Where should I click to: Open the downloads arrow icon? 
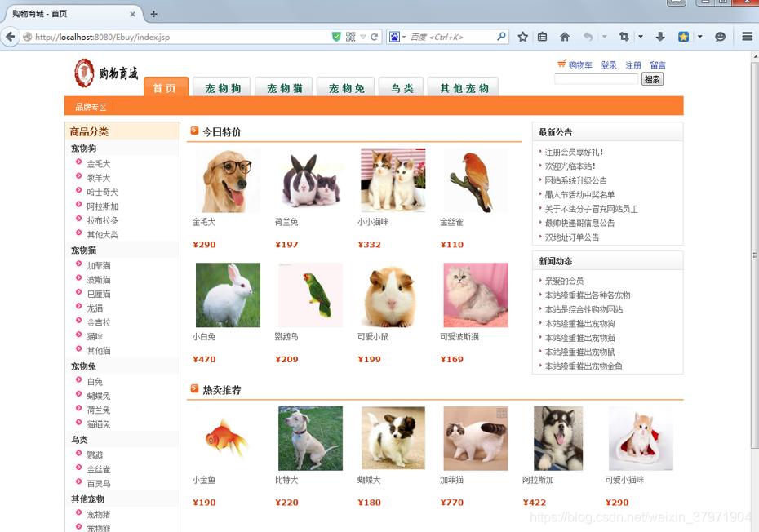point(660,37)
